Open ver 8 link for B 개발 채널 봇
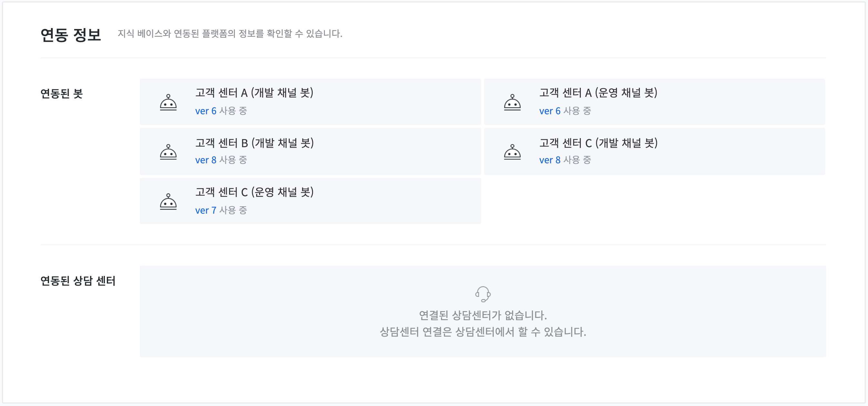This screenshot has width=868, height=406. [206, 160]
